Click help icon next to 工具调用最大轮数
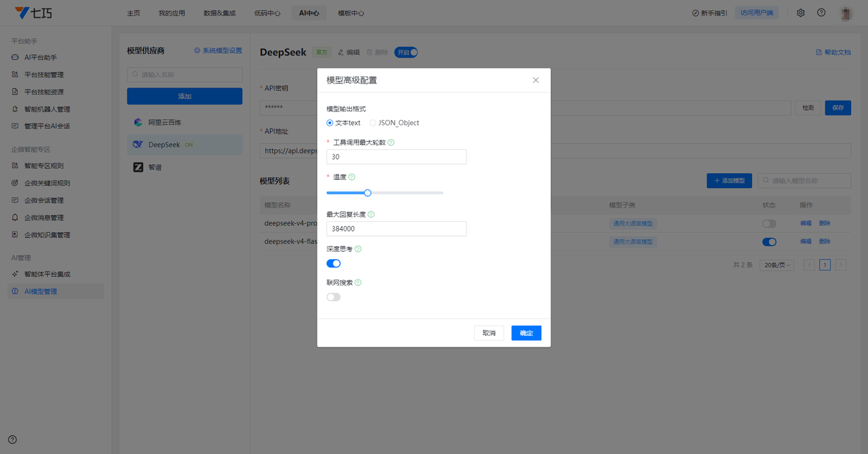The image size is (868, 454). click(391, 143)
